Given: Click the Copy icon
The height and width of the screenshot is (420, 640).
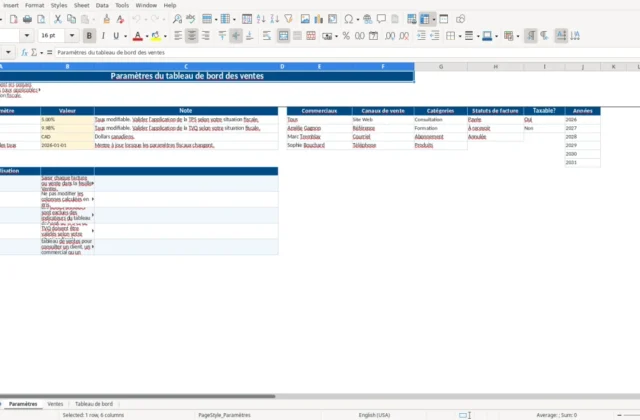Looking at the screenshot, I should (x=71, y=19).
